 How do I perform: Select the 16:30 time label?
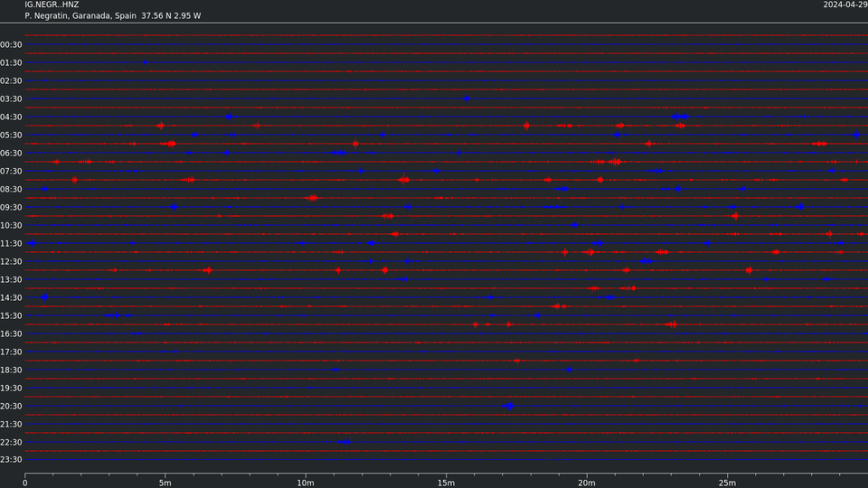pos(11,334)
